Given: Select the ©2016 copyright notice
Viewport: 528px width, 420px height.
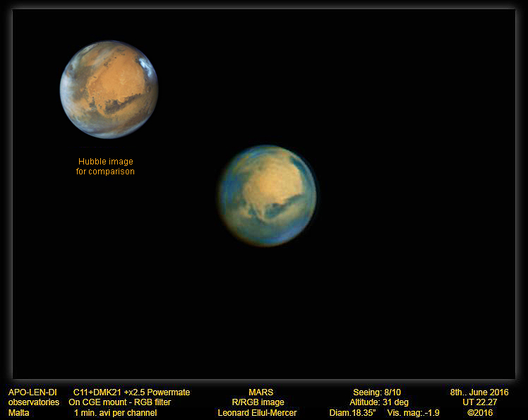Looking at the screenshot, I should [x=480, y=413].
